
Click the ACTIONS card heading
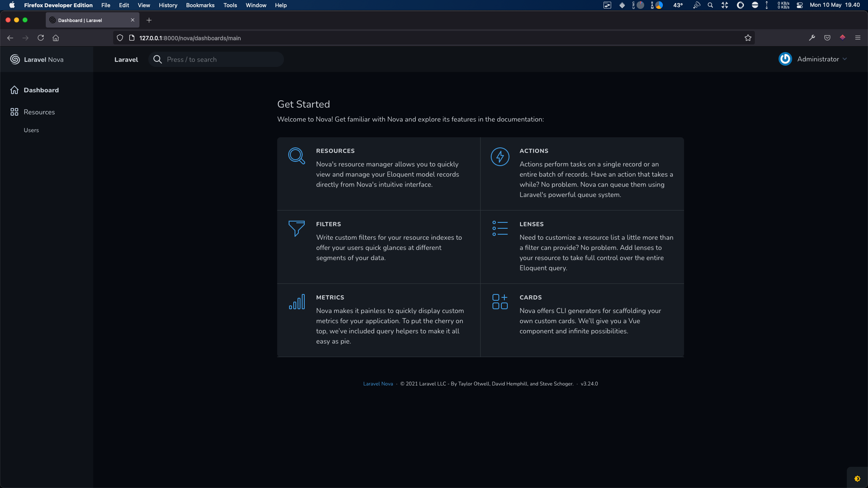tap(534, 151)
